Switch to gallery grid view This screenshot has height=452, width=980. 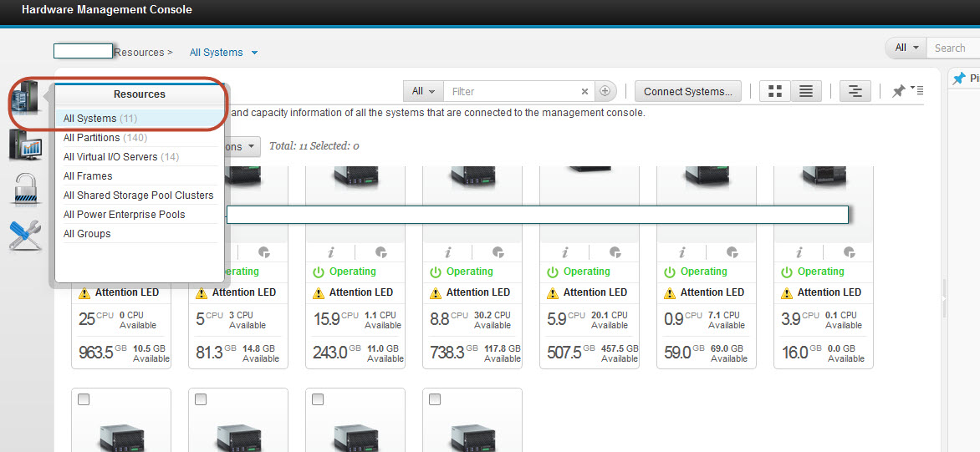tap(775, 92)
